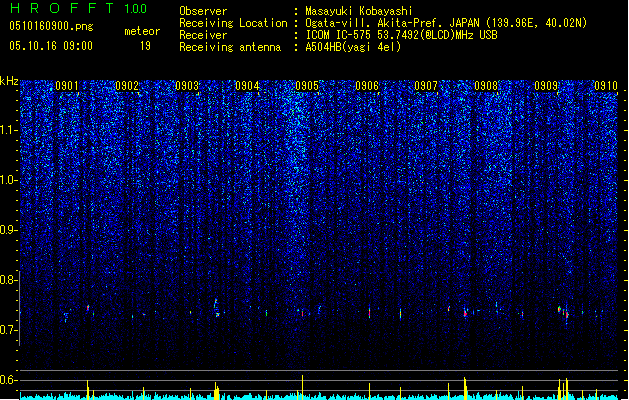This screenshot has width=629, height=400.
Task: Click the observer name Masayuki Kobayashi
Action: (359, 11)
